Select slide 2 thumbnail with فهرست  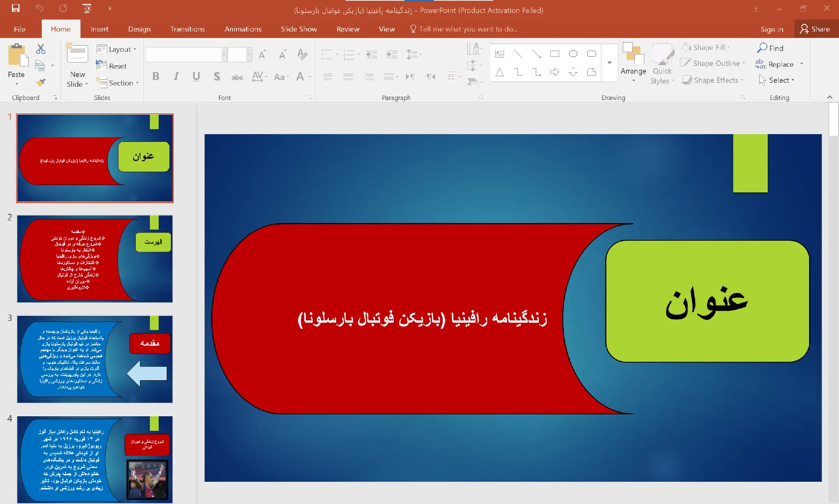click(95, 259)
